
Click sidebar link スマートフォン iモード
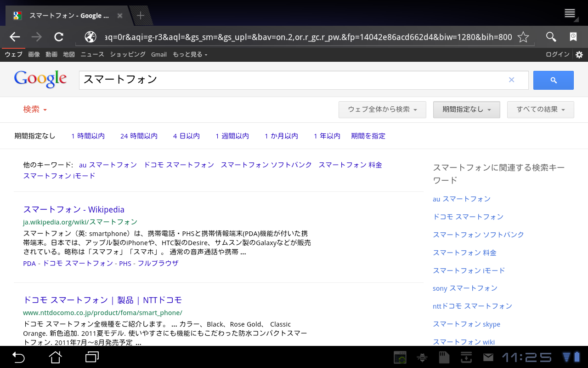[469, 270]
